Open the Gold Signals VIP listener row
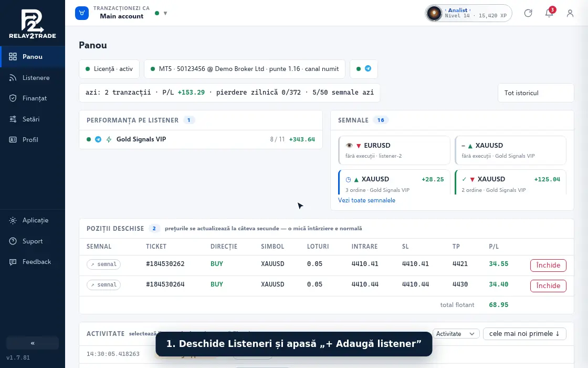The image size is (588, 368). tap(201, 139)
